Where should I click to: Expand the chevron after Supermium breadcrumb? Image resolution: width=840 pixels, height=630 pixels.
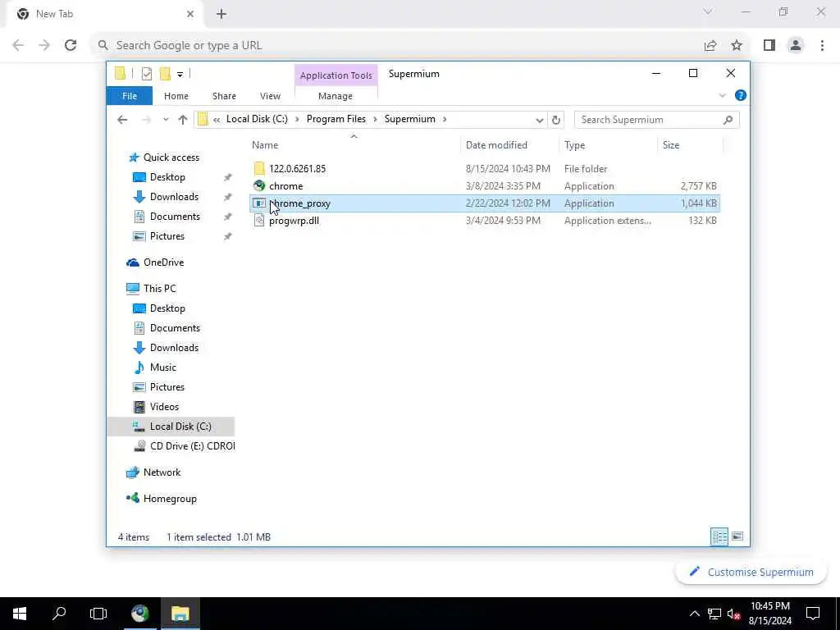(x=445, y=119)
